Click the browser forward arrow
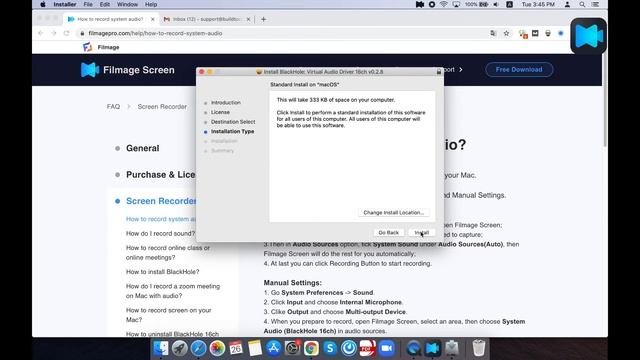The height and width of the screenshot is (360, 640). 53,33
